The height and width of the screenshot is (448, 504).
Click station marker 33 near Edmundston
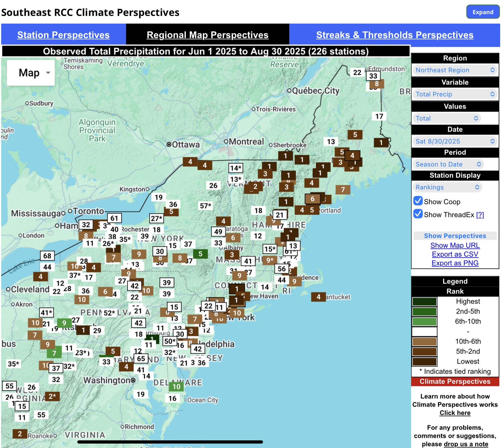[x=373, y=76]
